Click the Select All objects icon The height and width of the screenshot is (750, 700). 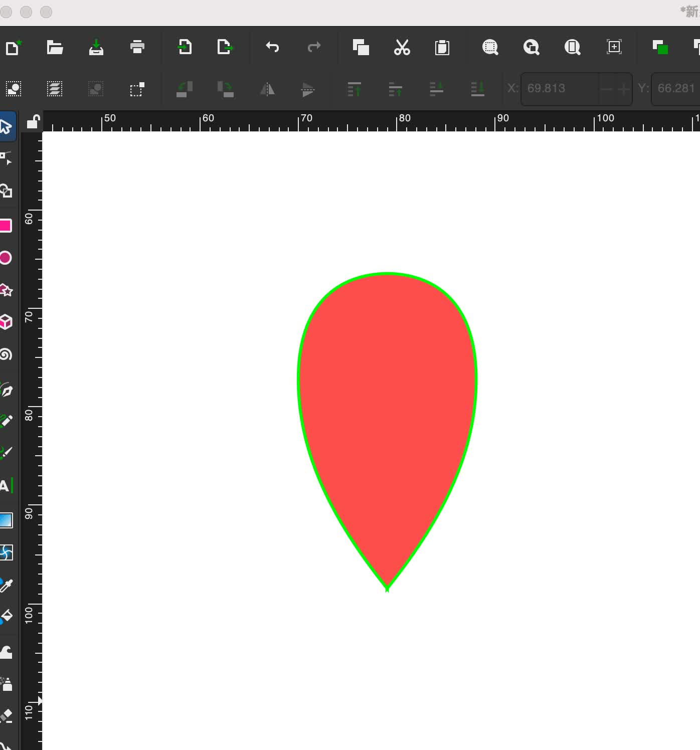coord(14,89)
